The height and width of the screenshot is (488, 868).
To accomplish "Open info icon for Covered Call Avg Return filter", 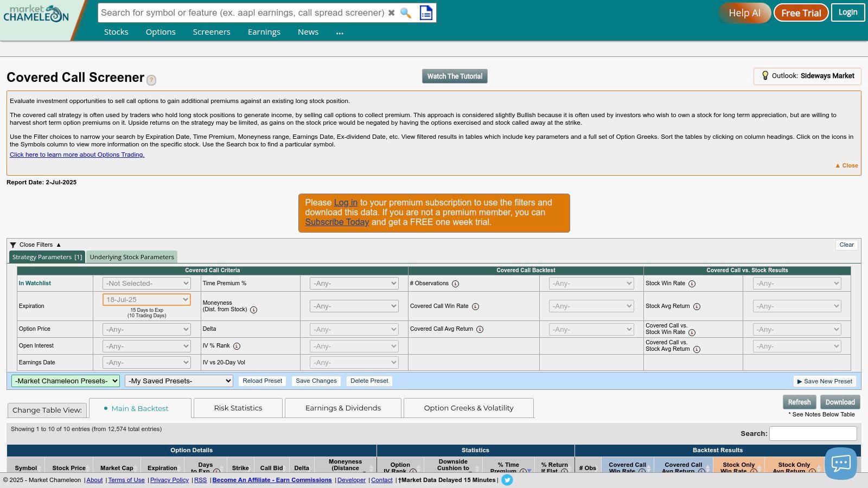I will click(480, 329).
